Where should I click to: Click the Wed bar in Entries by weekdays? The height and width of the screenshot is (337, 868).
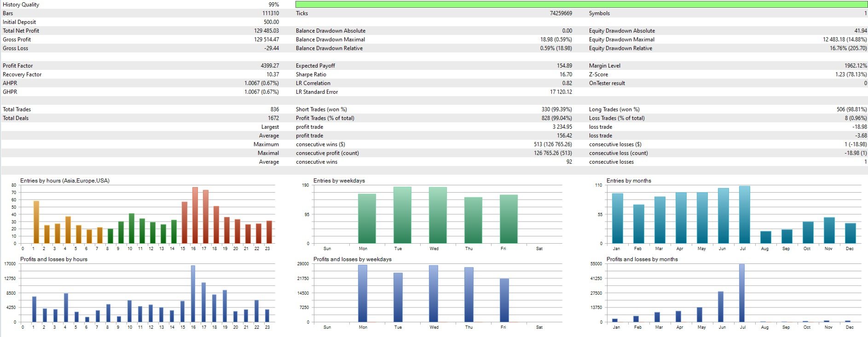pyautogui.click(x=438, y=215)
